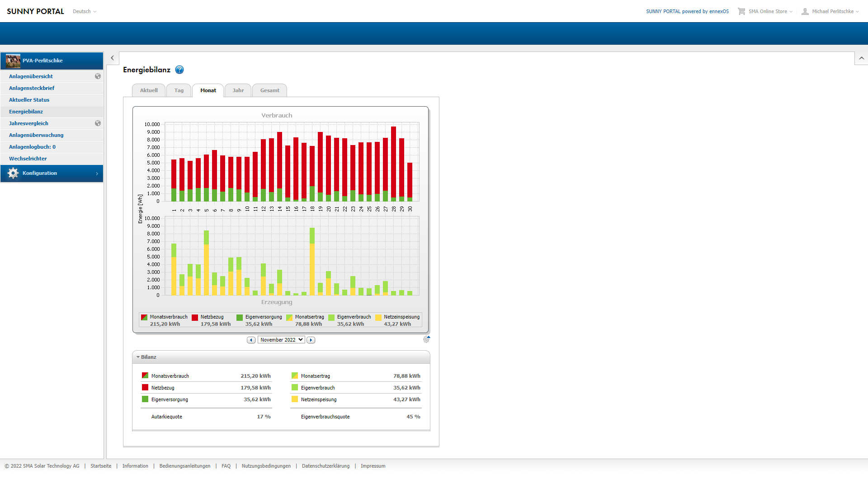The height and width of the screenshot is (488, 868).
Task: Collapse the left sidebar arrow
Action: 113,58
